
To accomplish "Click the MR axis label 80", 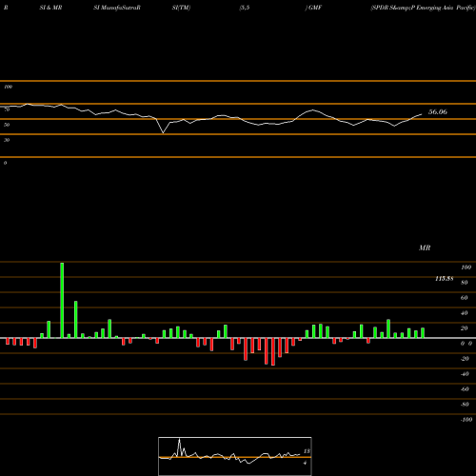I will [x=465, y=283].
